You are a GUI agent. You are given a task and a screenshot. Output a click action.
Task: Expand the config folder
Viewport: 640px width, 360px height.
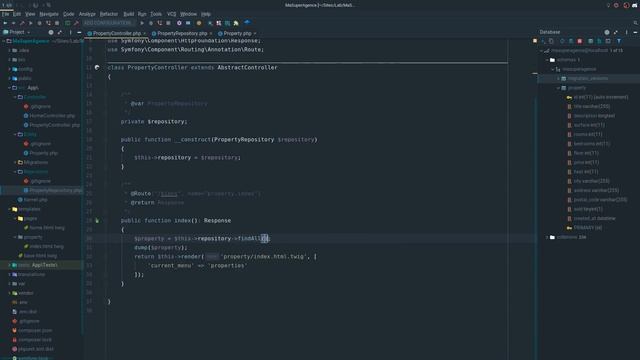(9, 69)
